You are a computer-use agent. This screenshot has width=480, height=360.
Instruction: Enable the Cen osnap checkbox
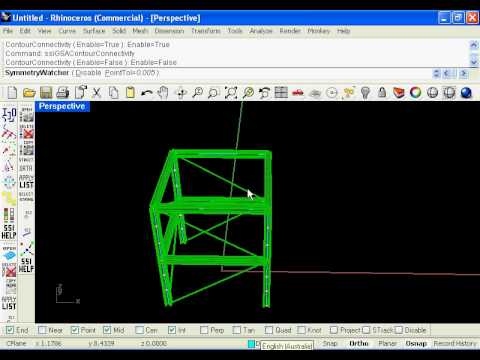tap(139, 330)
